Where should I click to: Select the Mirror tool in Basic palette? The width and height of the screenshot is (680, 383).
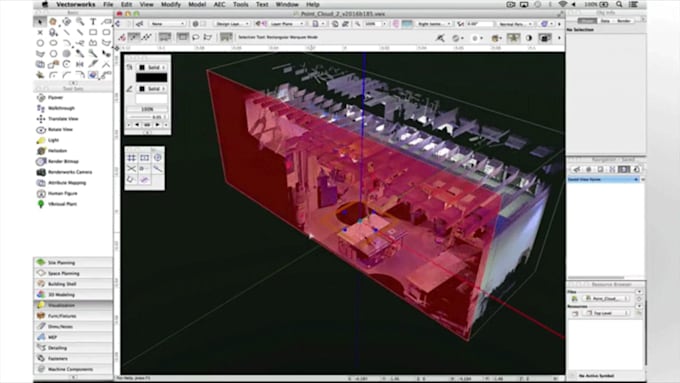click(x=80, y=64)
